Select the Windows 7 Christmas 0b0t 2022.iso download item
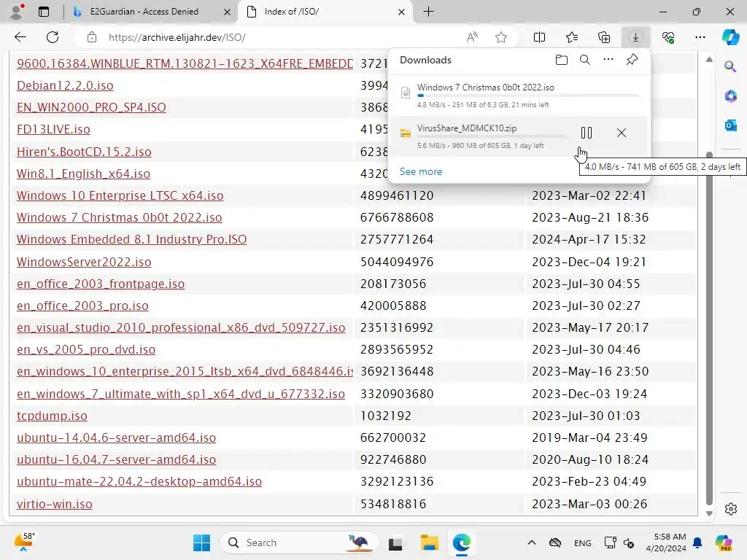747x560 pixels. tap(519, 96)
